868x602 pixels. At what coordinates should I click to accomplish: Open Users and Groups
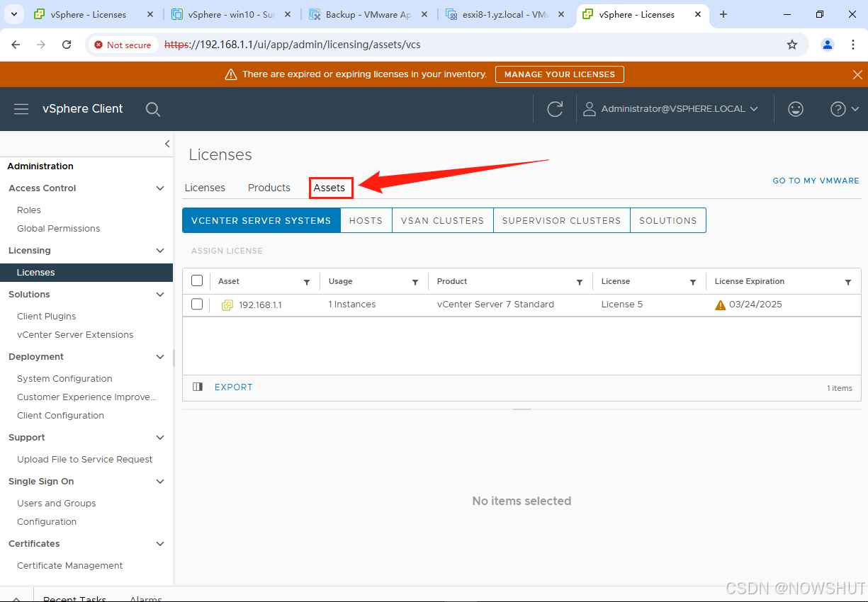coord(57,504)
